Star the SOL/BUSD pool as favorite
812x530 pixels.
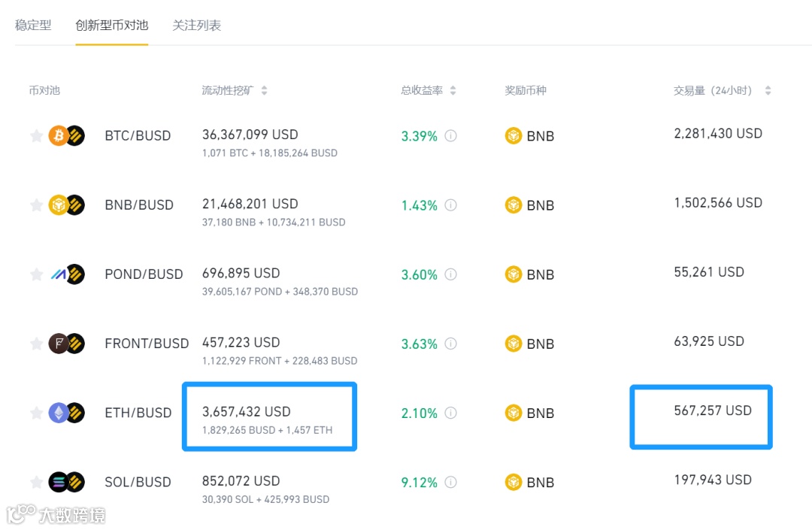(36, 483)
